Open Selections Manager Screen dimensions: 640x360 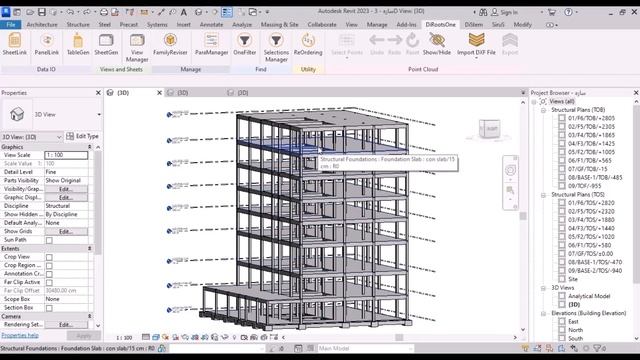tap(276, 48)
